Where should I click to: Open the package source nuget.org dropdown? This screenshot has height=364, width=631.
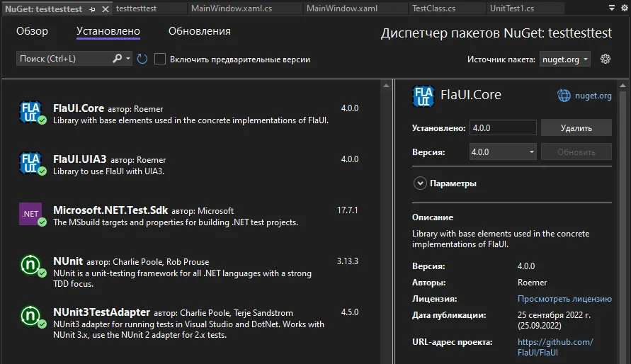coord(564,59)
